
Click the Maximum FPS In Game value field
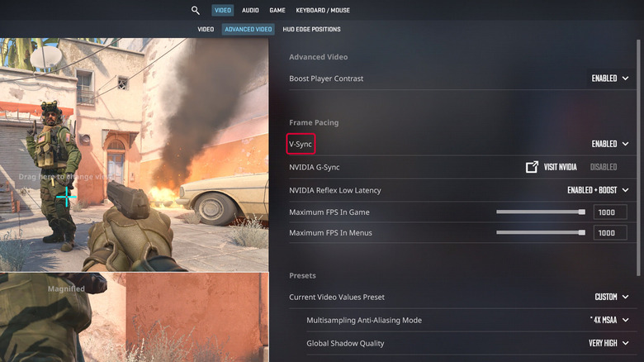point(610,212)
